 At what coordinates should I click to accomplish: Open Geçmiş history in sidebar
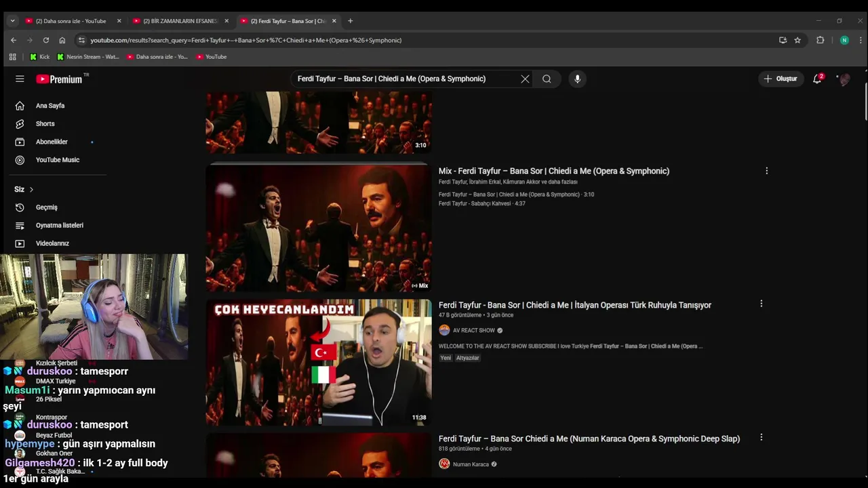(x=46, y=207)
